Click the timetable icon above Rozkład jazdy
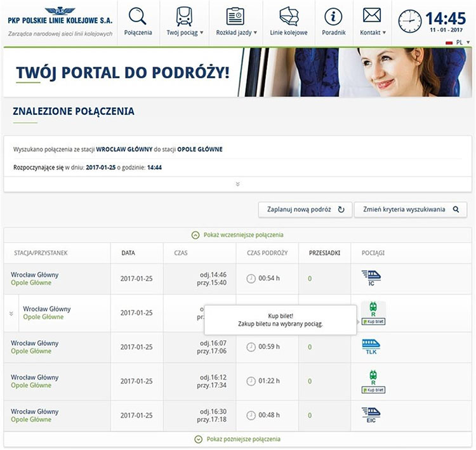The image size is (476, 450). point(236,15)
